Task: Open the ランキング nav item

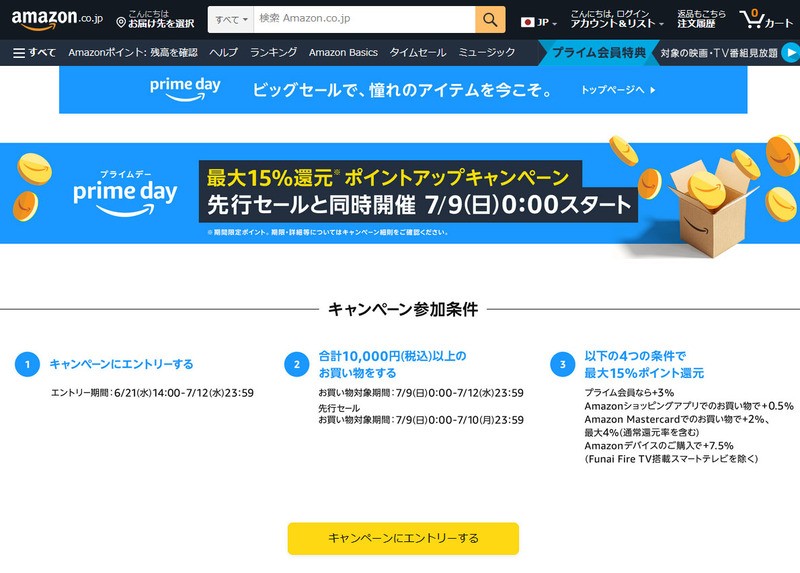Action: 273,53
